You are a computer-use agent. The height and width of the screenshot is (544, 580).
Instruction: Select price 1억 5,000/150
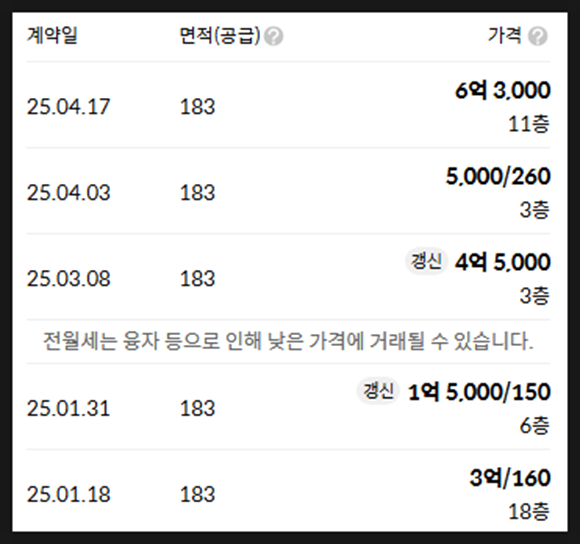point(479,392)
